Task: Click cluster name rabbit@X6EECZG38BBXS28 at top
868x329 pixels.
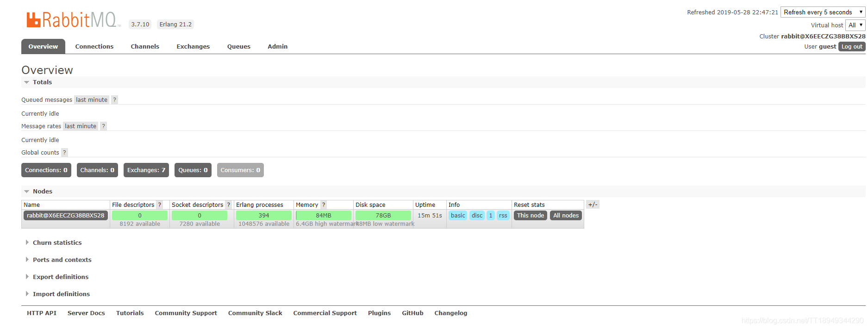Action: (823, 37)
